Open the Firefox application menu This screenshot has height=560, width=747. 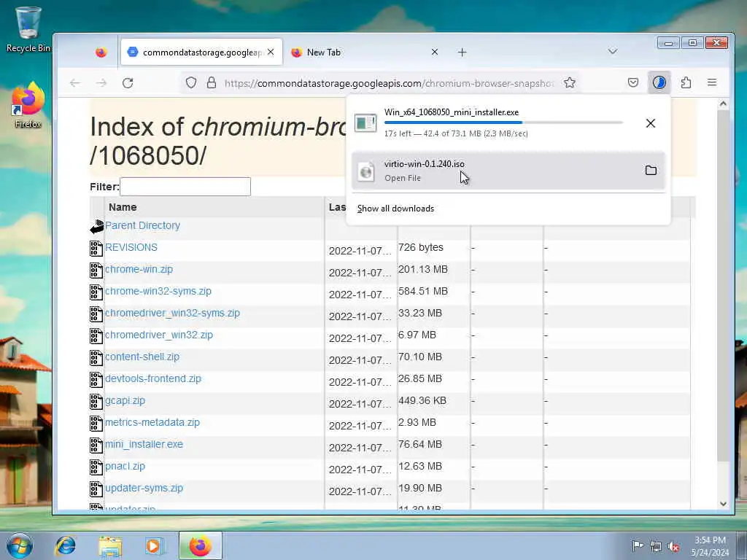pos(712,82)
